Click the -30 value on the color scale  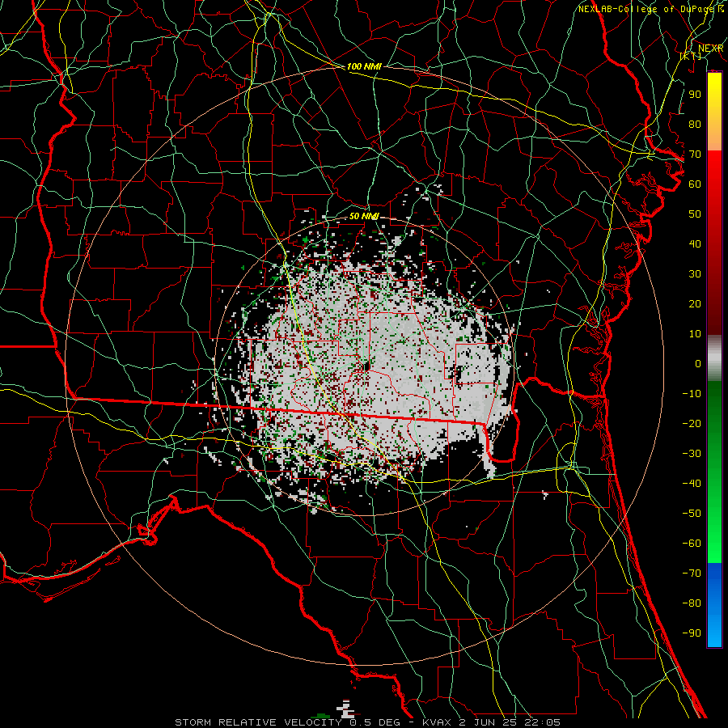pos(692,454)
